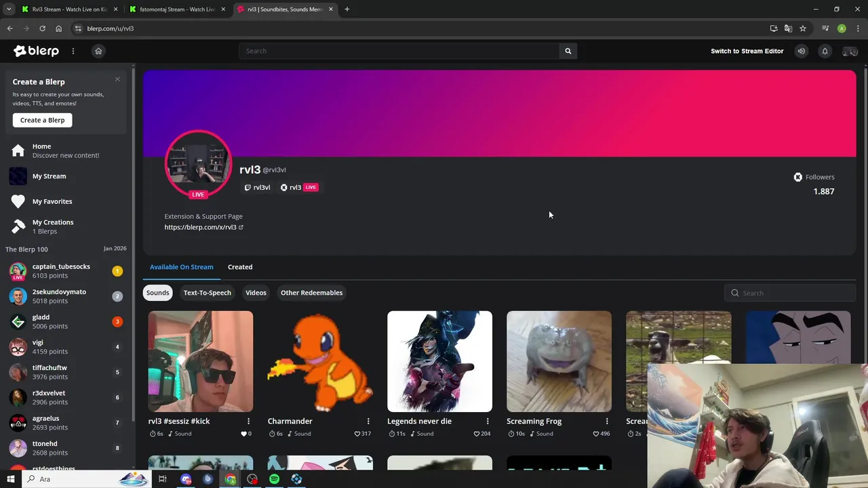
Task: Click the Windows Start button
Action: click(x=10, y=479)
